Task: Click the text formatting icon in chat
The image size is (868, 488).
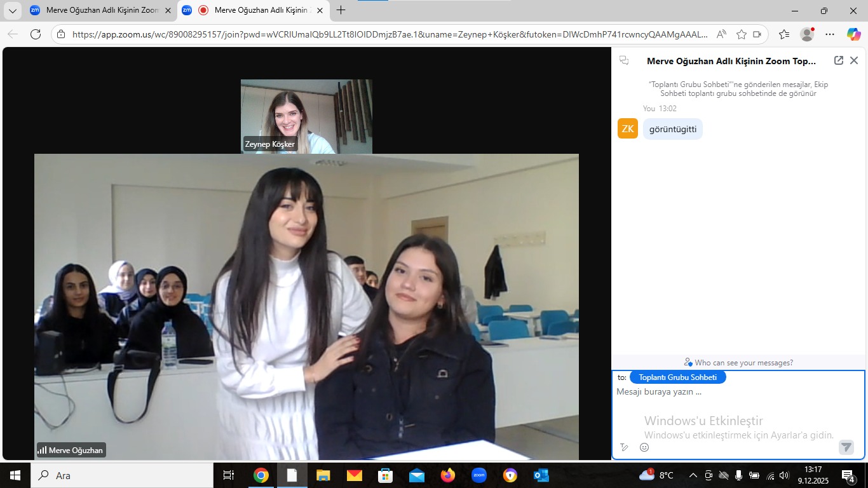Action: [x=625, y=447]
